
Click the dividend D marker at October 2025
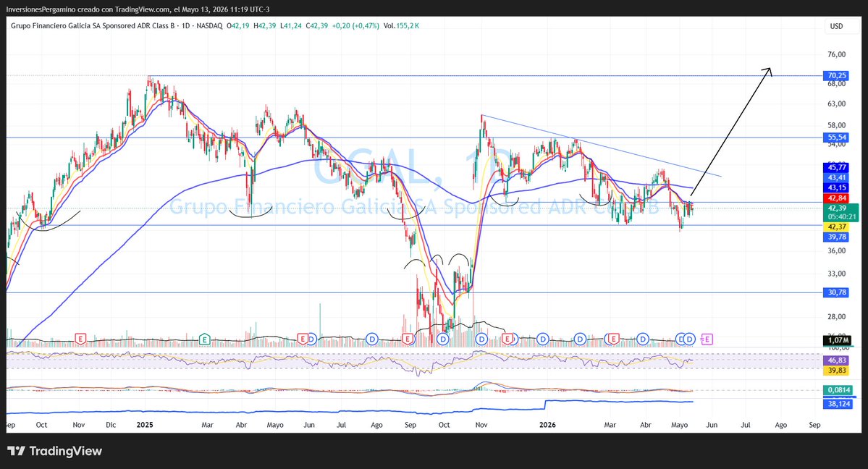[442, 339]
